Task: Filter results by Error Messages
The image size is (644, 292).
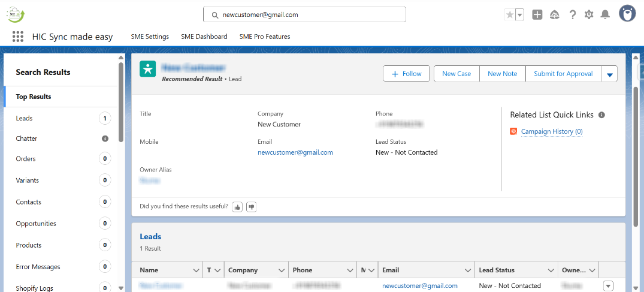Action: (61, 267)
